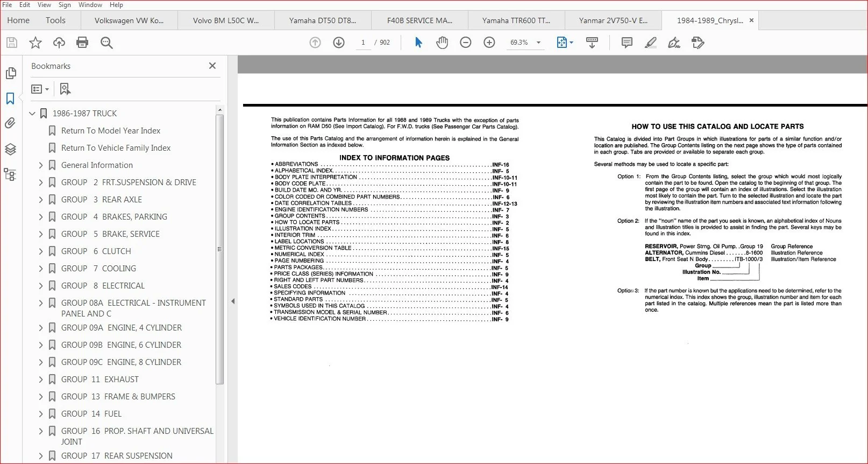This screenshot has width=868, height=464.
Task: Open the Bookmarks panel icon in sidebar
Action: coord(10,99)
